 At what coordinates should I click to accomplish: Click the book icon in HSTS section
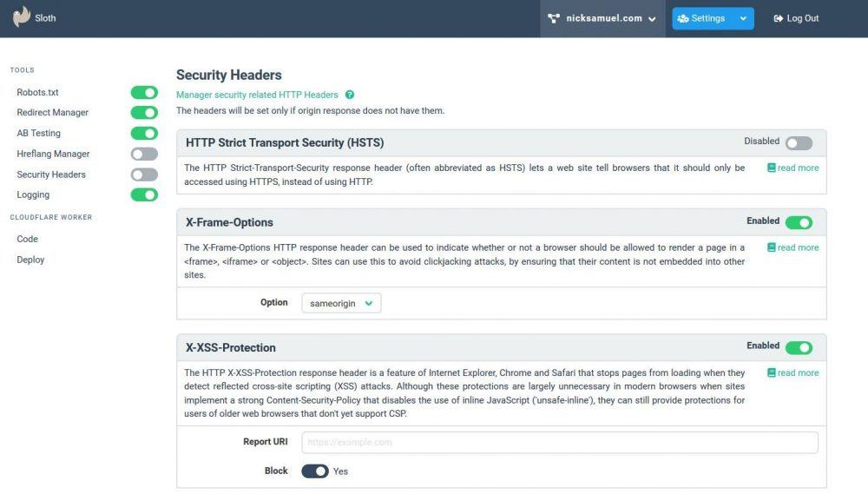click(771, 168)
